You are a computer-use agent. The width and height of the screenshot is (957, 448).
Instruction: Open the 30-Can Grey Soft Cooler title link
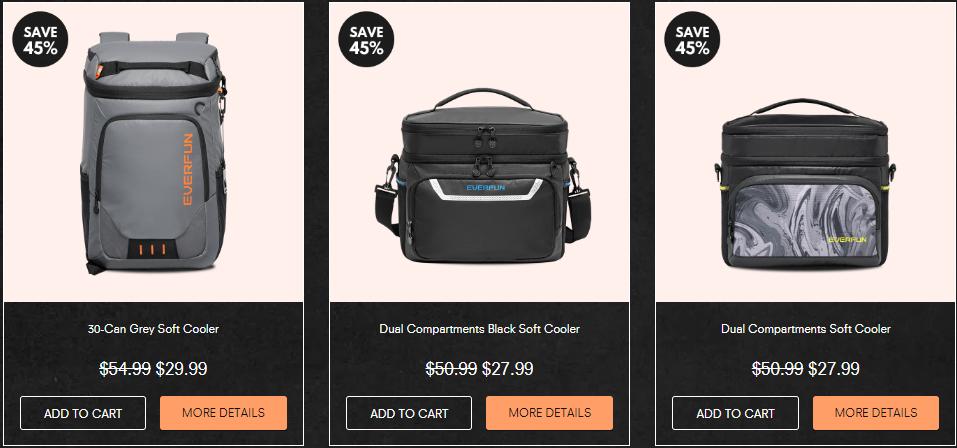153,329
